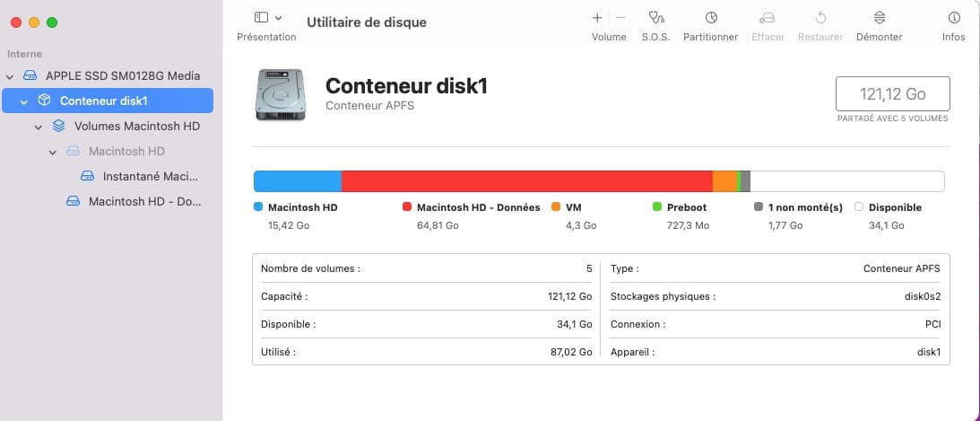The height and width of the screenshot is (421, 980).
Task: Click the Effacer toolbar icon
Action: (x=768, y=18)
